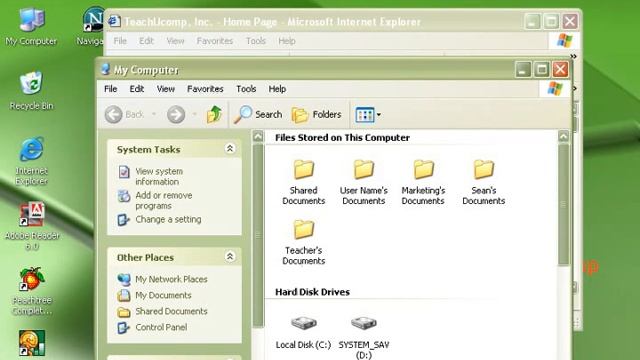Open Edit menu in My Computer
This screenshot has width=640, height=360.
(137, 89)
